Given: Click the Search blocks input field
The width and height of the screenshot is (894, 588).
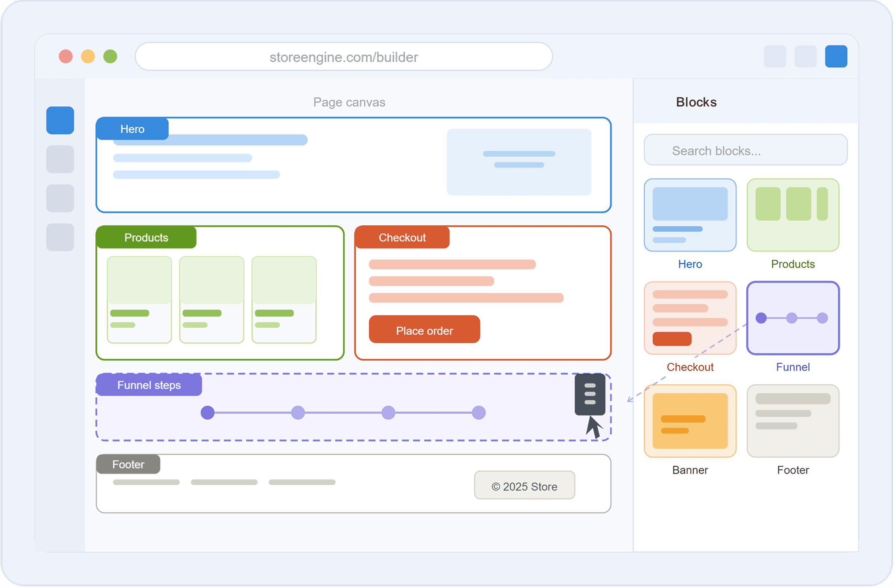Looking at the screenshot, I should point(746,150).
